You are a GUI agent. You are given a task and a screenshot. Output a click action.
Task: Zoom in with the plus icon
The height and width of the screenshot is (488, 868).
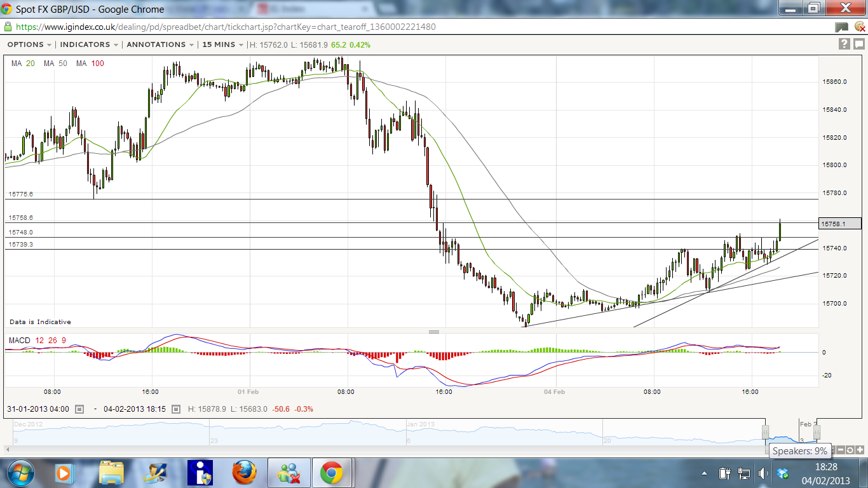[x=860, y=450]
